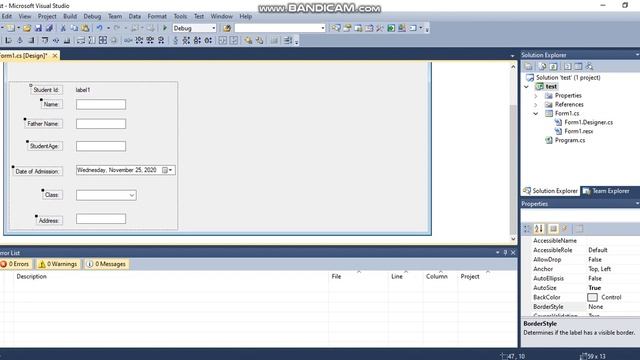Open the Format menu
The image size is (640, 360).
[x=157, y=16]
